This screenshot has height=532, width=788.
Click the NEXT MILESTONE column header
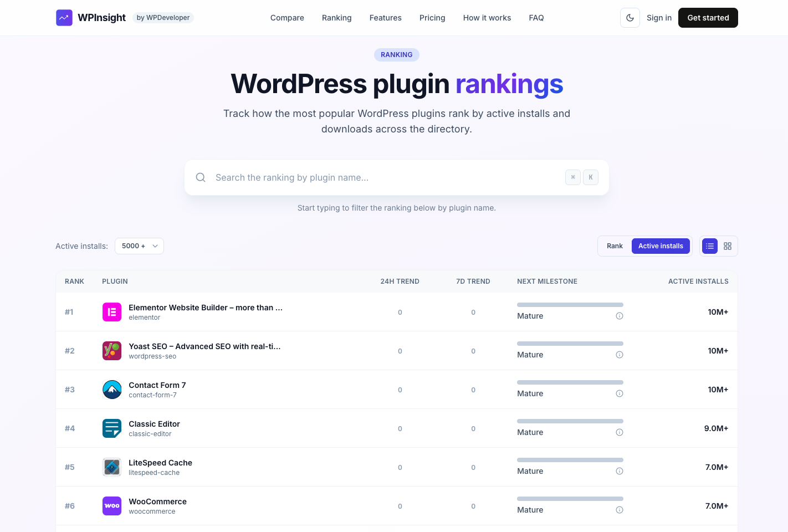(547, 282)
